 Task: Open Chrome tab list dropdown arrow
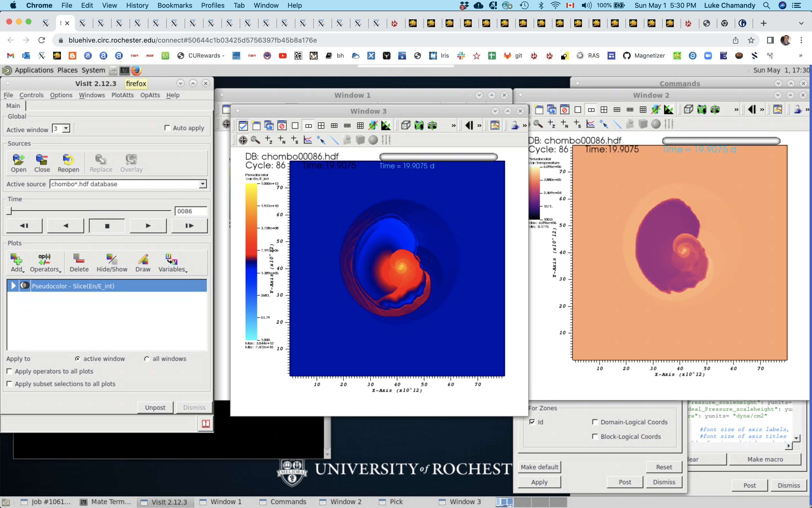tap(801, 23)
